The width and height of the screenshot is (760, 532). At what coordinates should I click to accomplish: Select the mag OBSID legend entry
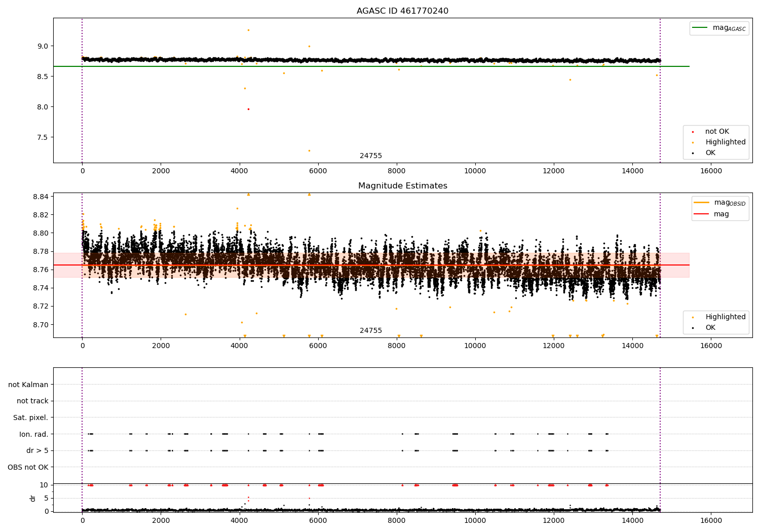pyautogui.click(x=719, y=203)
